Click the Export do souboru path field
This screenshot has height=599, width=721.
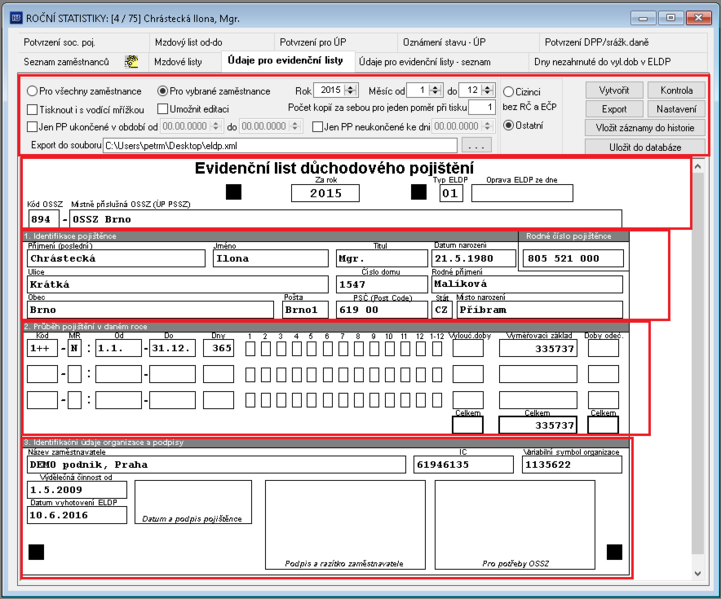[x=280, y=146]
